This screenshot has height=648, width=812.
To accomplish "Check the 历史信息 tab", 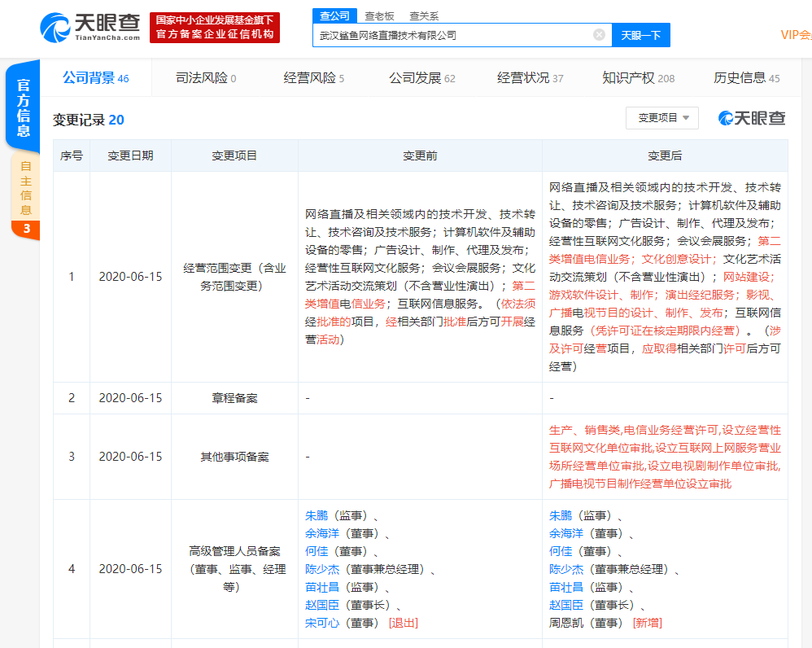I will coord(742,77).
